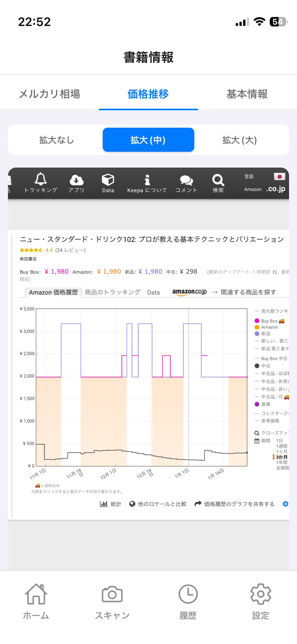Set graph range to 1週間
Screen dimensions: 297x644
tap(282, 446)
